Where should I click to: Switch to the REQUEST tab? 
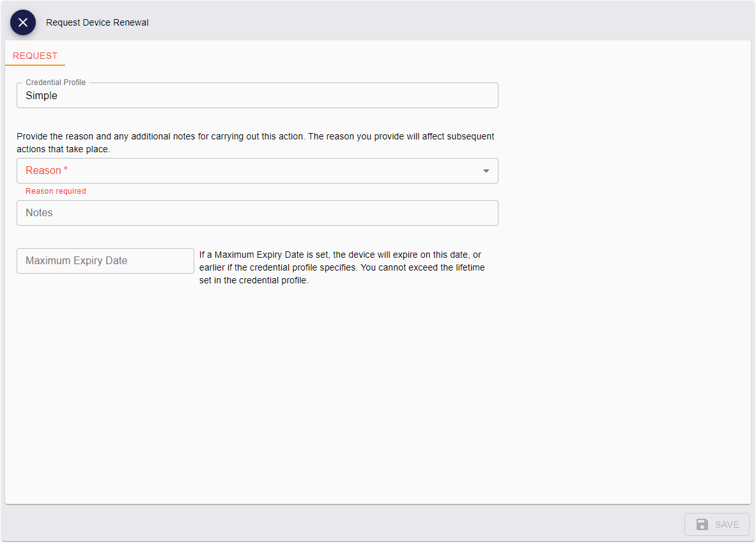click(x=35, y=56)
